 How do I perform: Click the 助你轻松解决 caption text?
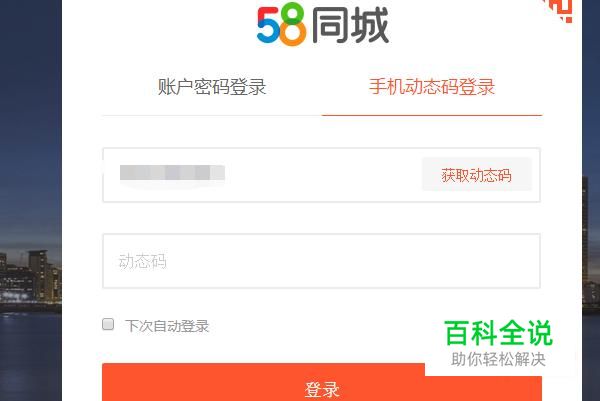[x=498, y=359]
